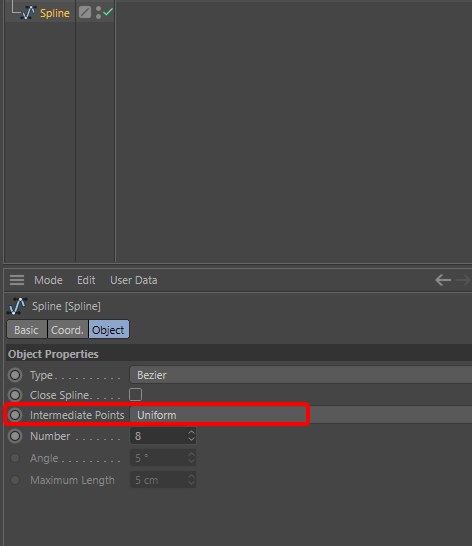Switch to the Basic tab
Image resolution: width=472 pixels, height=546 pixels.
26,330
